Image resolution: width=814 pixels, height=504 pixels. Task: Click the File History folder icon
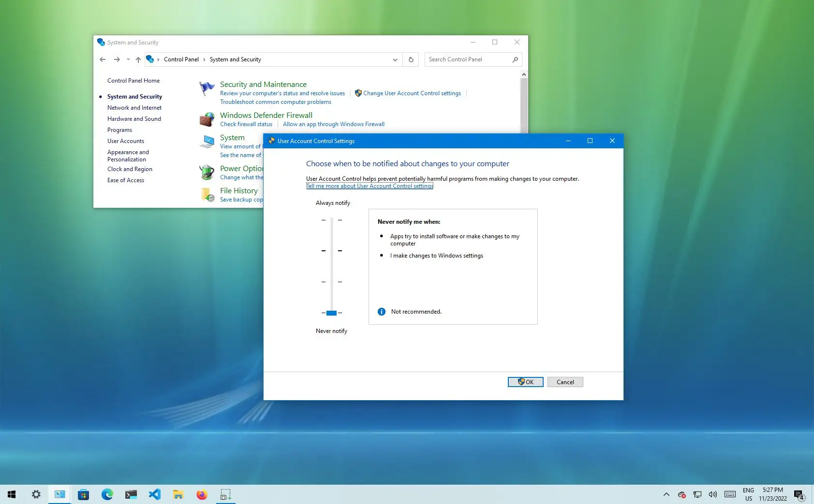207,194
